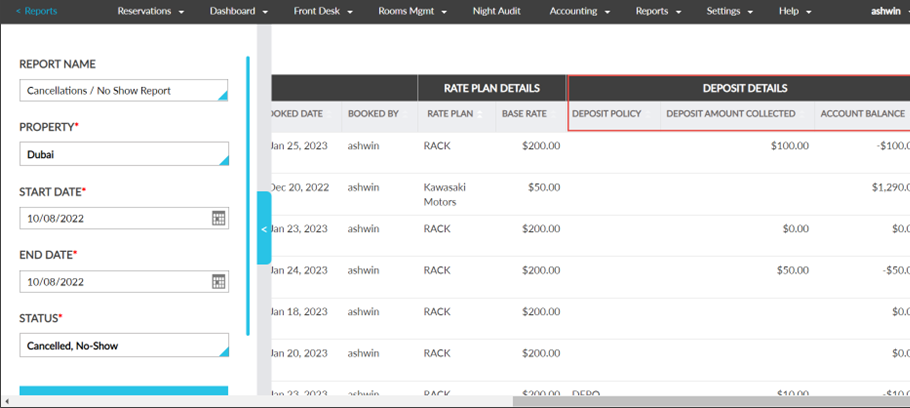Select the $0.00 deposit collected cell in the Jan 23 row
The image size is (910, 408).
(x=795, y=229)
